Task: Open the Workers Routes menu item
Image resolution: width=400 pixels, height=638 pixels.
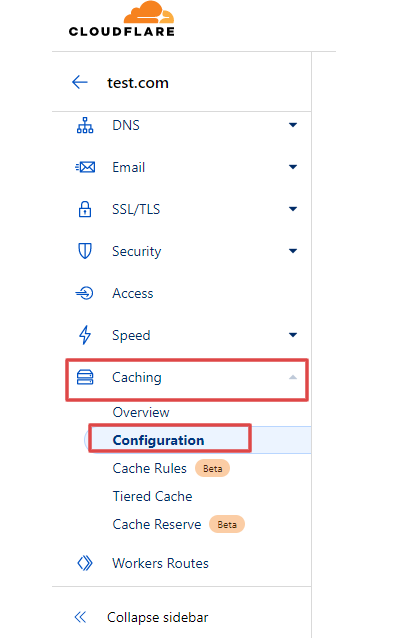Action: 160,564
